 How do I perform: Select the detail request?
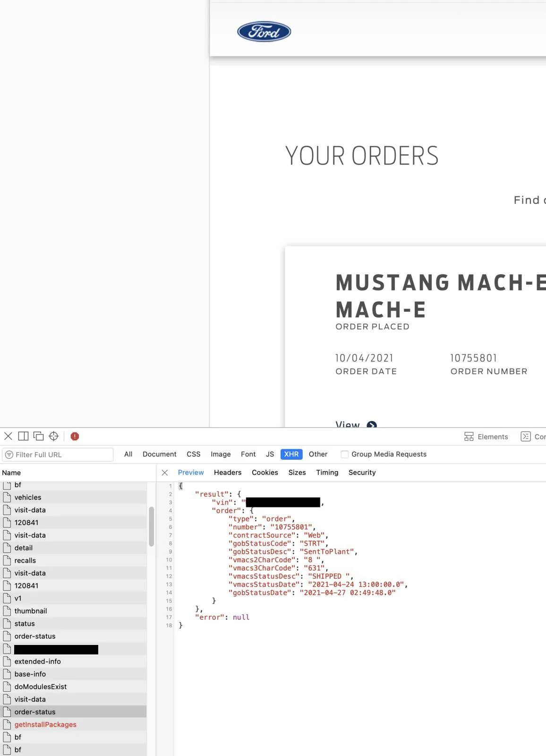coord(73,548)
